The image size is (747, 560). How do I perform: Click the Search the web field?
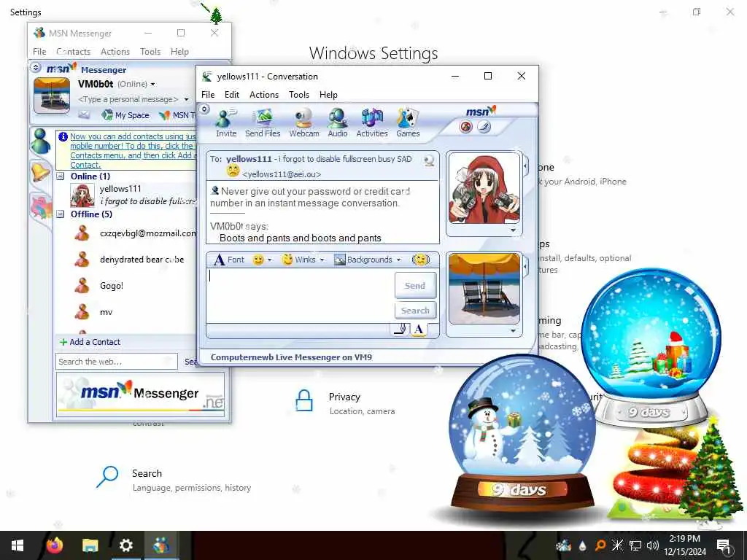(x=116, y=362)
